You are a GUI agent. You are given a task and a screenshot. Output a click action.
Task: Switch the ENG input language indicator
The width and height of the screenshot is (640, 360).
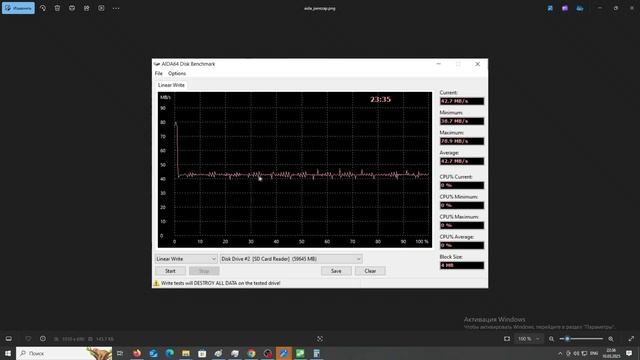594,353
